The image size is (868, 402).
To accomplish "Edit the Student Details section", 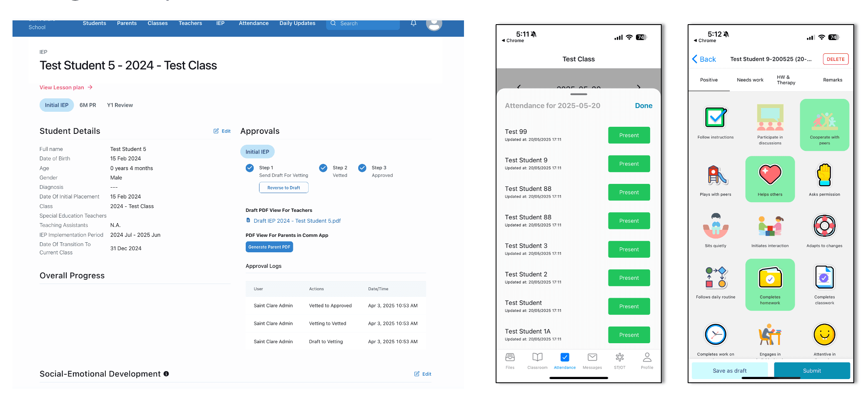I will point(222,131).
